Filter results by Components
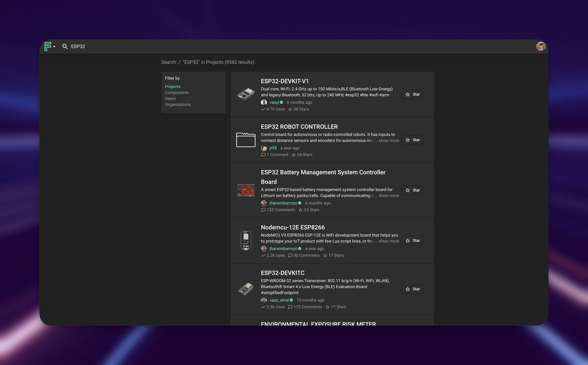588x365 pixels. [177, 92]
